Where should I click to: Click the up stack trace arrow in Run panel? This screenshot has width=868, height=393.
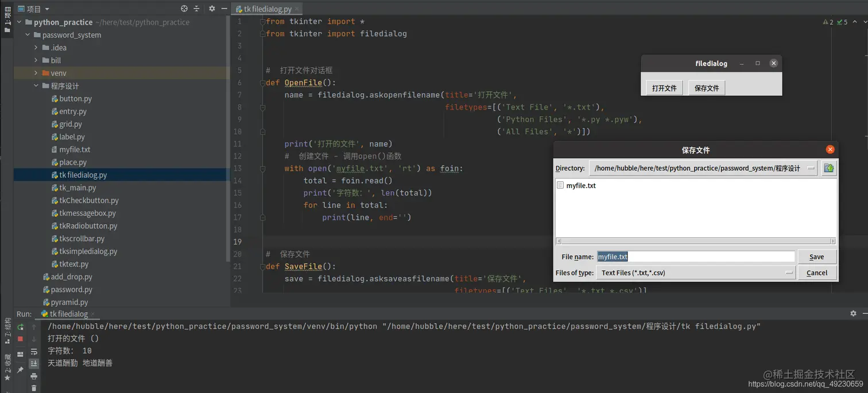coord(34,327)
